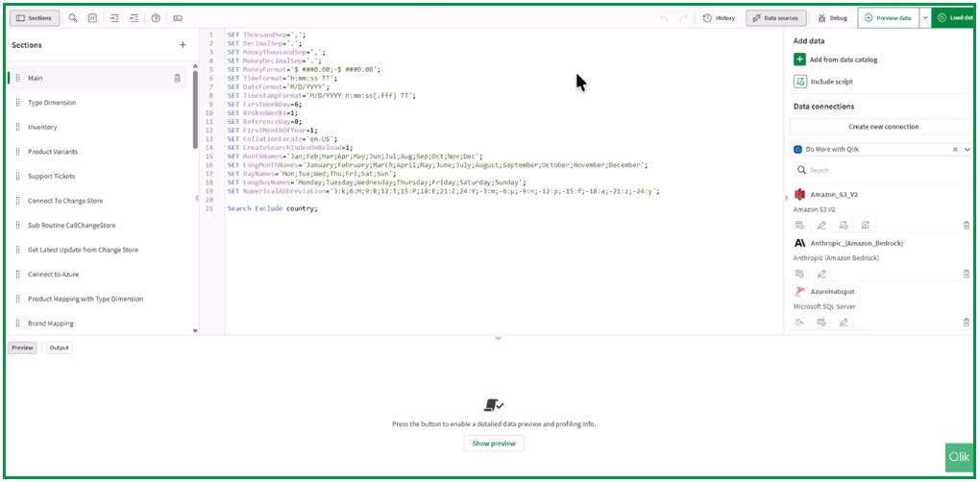Switch to the Output tab

(x=59, y=348)
